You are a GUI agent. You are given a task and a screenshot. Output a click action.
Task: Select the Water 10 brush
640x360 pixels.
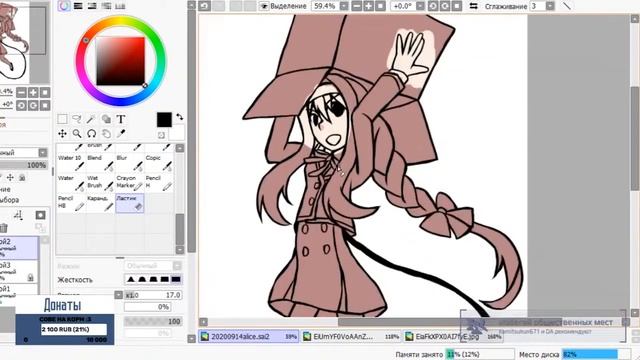(x=71, y=162)
